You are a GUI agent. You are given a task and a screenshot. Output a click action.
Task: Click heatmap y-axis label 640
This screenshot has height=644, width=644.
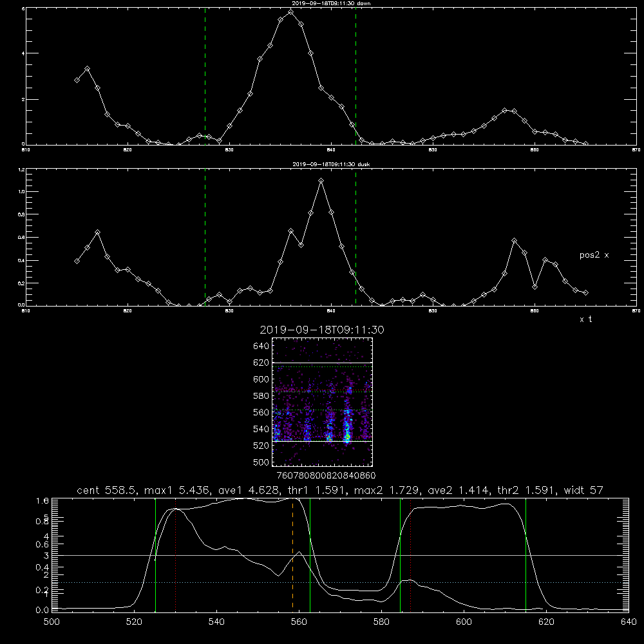[x=261, y=346]
